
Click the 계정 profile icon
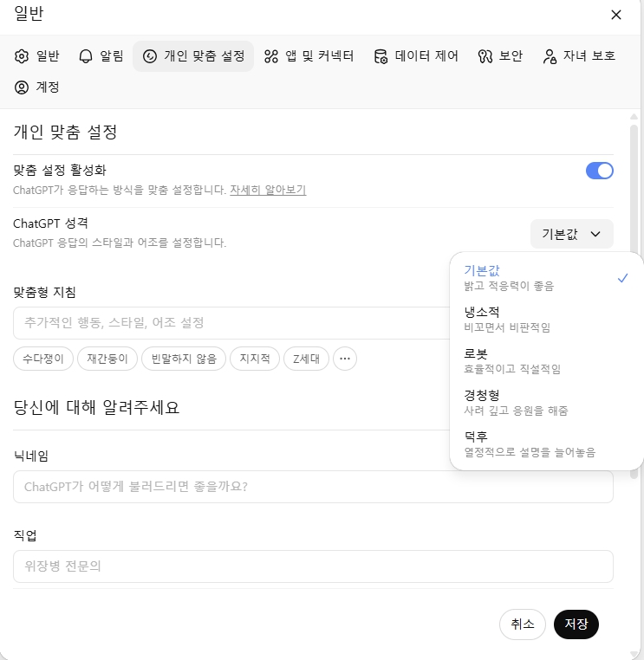[x=22, y=87]
